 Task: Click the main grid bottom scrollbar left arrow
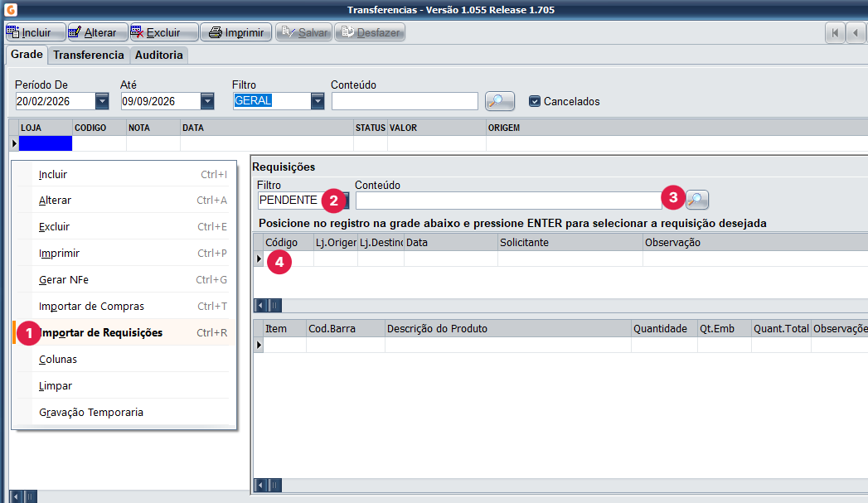point(16,497)
